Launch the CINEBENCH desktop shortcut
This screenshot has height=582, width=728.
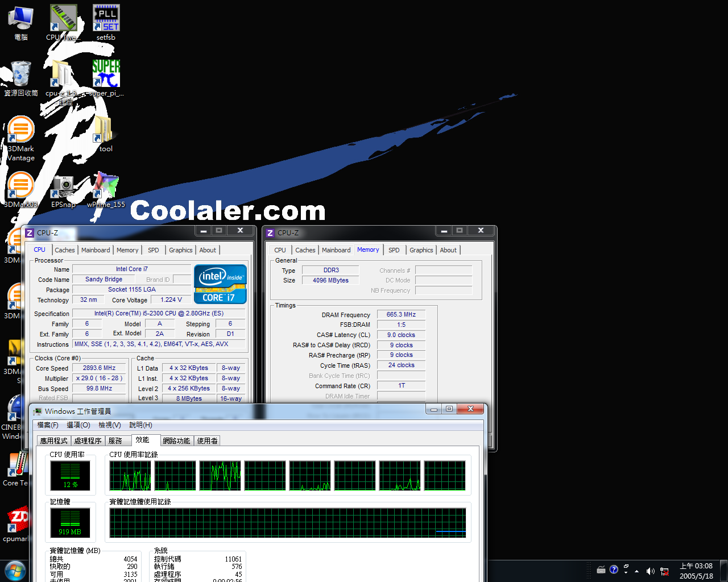tap(14, 418)
